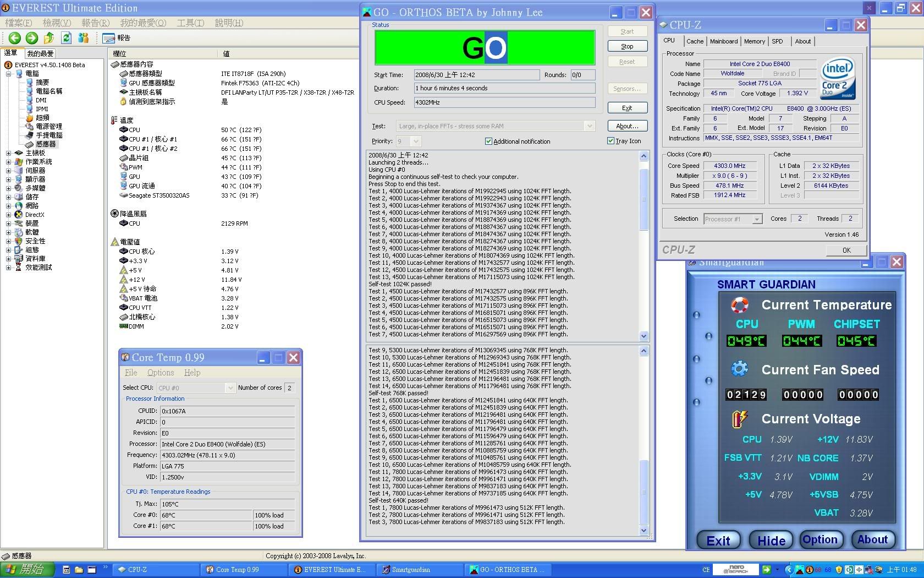
Task: Open the Test type dropdown in ORTHOS
Action: click(x=496, y=126)
